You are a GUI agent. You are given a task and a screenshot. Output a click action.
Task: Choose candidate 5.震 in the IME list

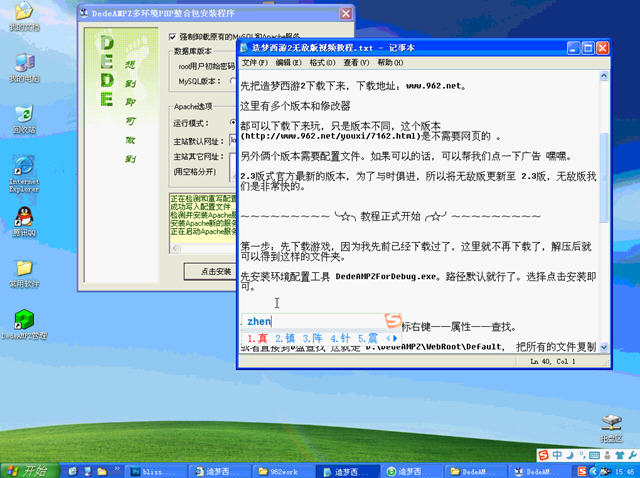tap(368, 338)
